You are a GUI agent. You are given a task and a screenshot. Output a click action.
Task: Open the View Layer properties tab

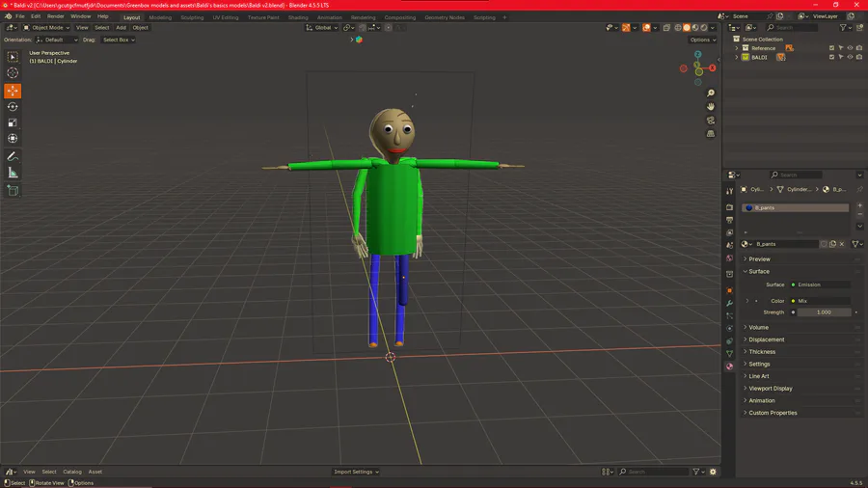(x=730, y=232)
